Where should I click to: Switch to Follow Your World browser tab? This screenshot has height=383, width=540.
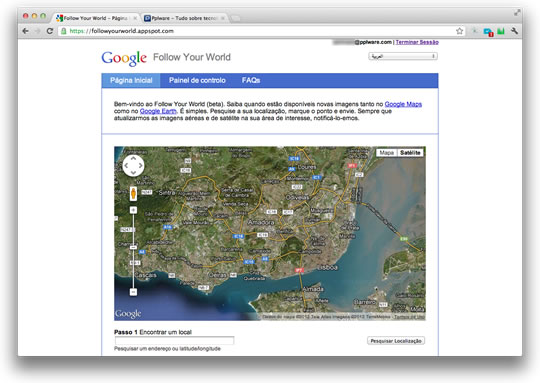click(95, 18)
